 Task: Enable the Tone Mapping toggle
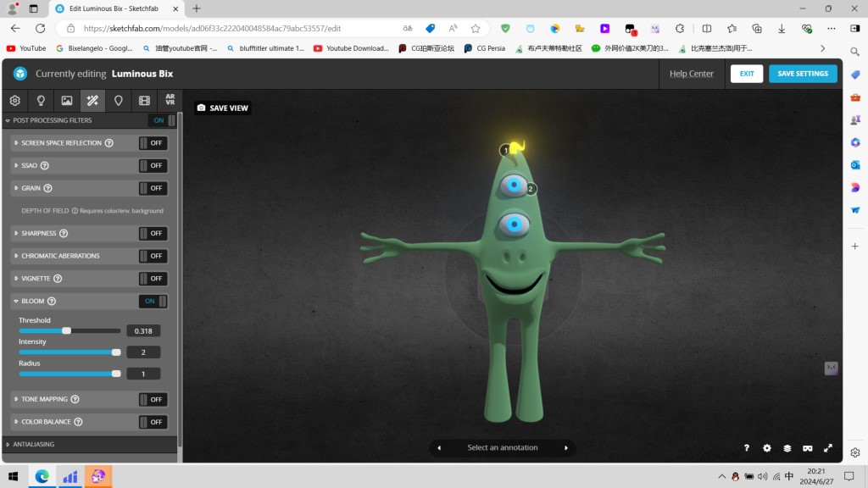click(153, 400)
